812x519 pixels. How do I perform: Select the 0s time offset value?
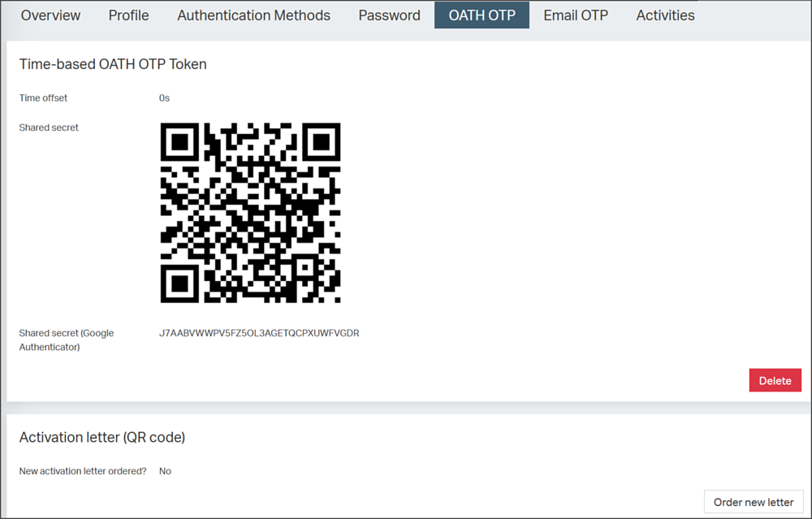[164, 98]
